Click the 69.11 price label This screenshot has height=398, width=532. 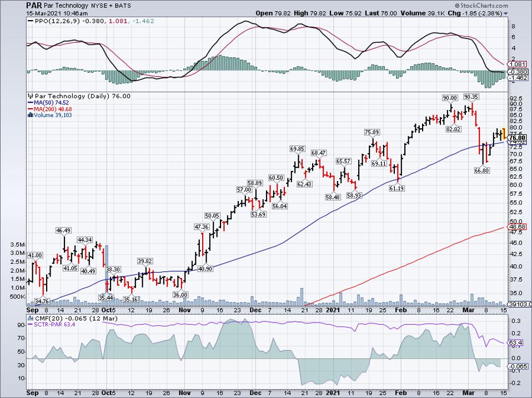tap(379, 163)
